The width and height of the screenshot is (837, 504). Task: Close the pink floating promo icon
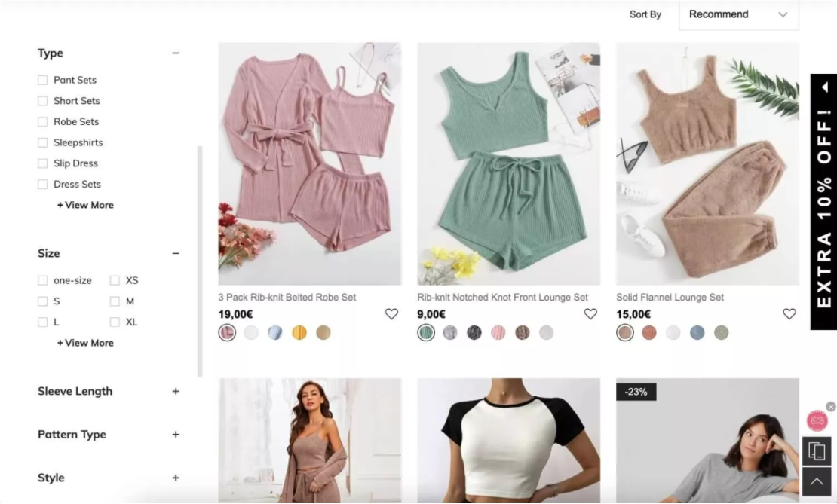click(x=831, y=407)
